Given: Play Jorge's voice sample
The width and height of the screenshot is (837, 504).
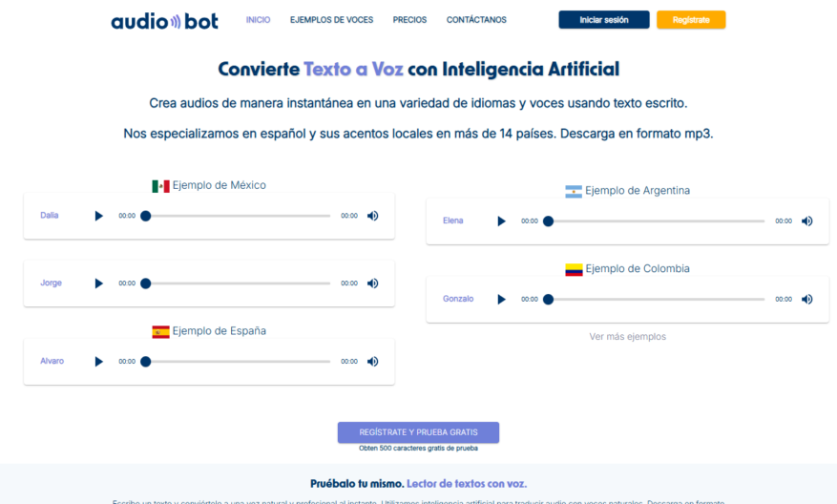Looking at the screenshot, I should pos(98,283).
